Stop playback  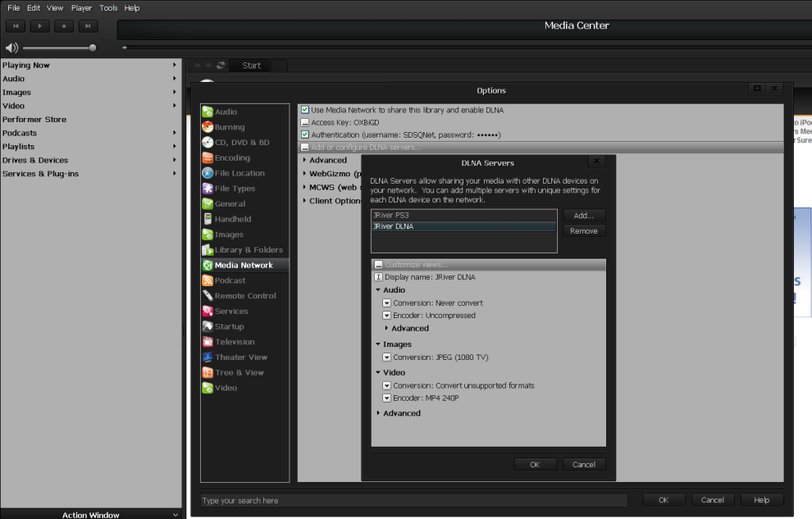tap(64, 26)
